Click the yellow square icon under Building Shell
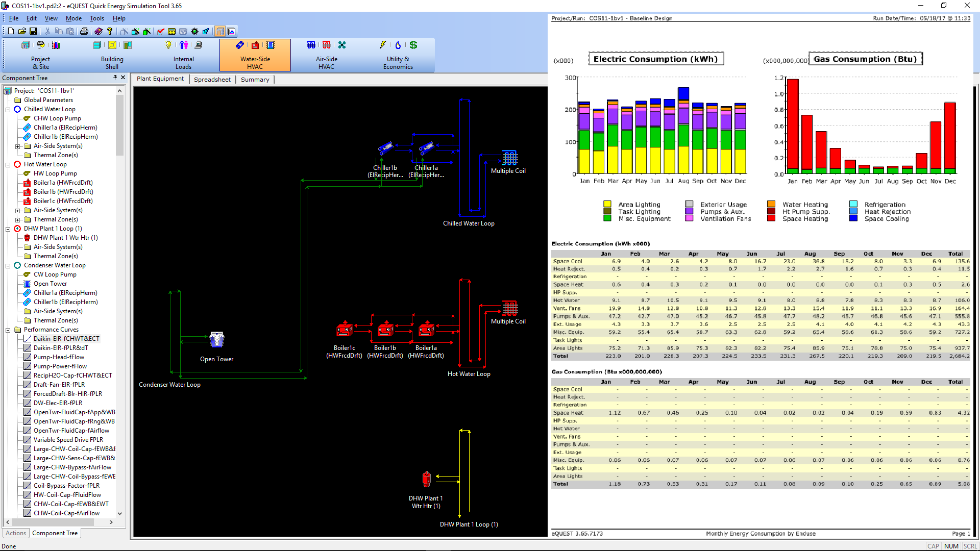 pos(112,45)
